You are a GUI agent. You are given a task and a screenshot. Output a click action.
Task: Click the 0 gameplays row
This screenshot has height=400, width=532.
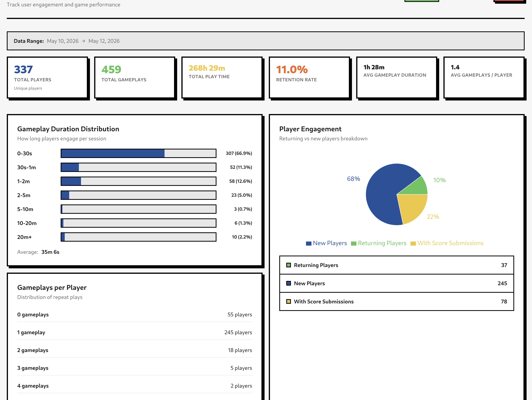[x=135, y=314]
